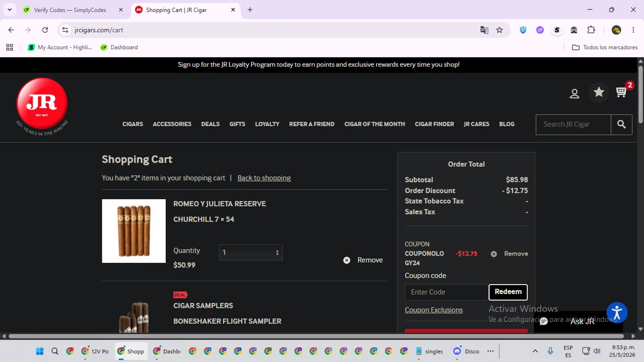This screenshot has height=362, width=644.
Task: Click the Redeem coupon button
Action: (x=508, y=292)
